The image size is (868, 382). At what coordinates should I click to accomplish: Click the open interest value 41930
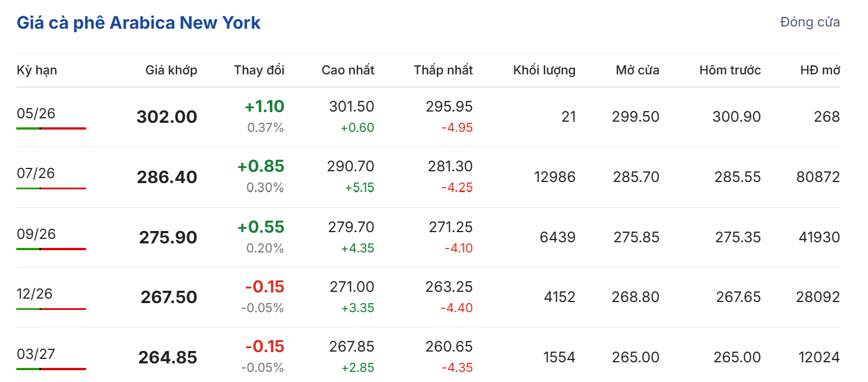(x=819, y=237)
